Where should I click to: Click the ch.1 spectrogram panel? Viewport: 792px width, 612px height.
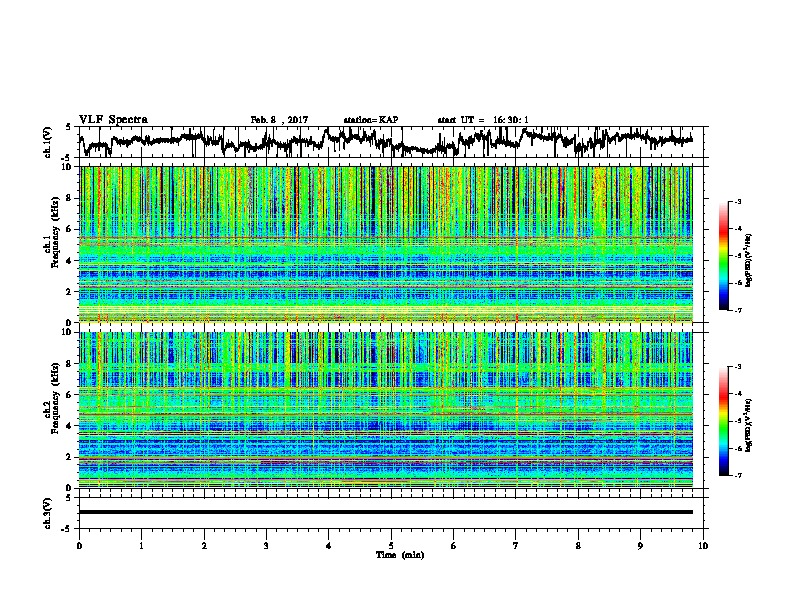[x=386, y=244]
